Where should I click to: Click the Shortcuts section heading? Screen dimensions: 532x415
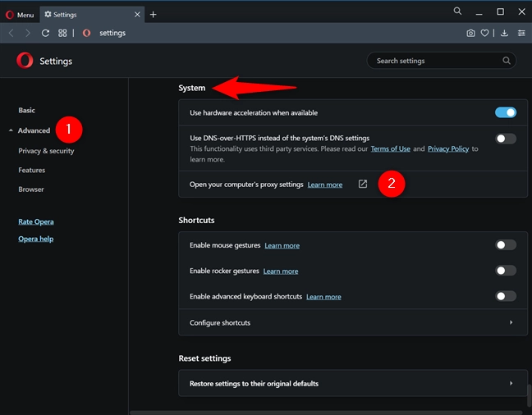coord(196,221)
